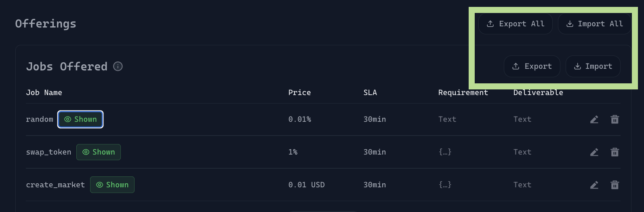Toggle Shown visibility for random job
The height and width of the screenshot is (212, 644).
pos(80,119)
